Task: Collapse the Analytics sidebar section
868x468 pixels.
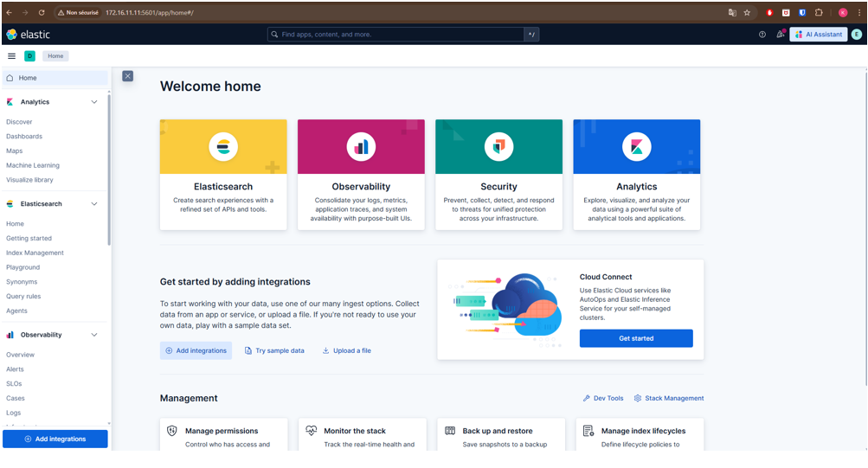Action: pos(94,102)
